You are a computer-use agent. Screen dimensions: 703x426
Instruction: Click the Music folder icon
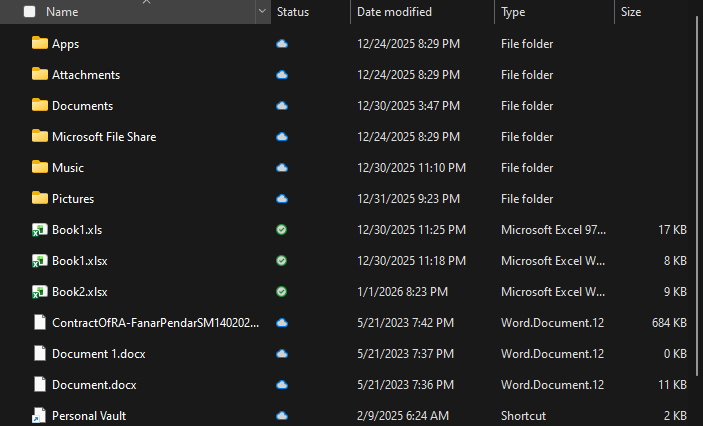[40, 168]
